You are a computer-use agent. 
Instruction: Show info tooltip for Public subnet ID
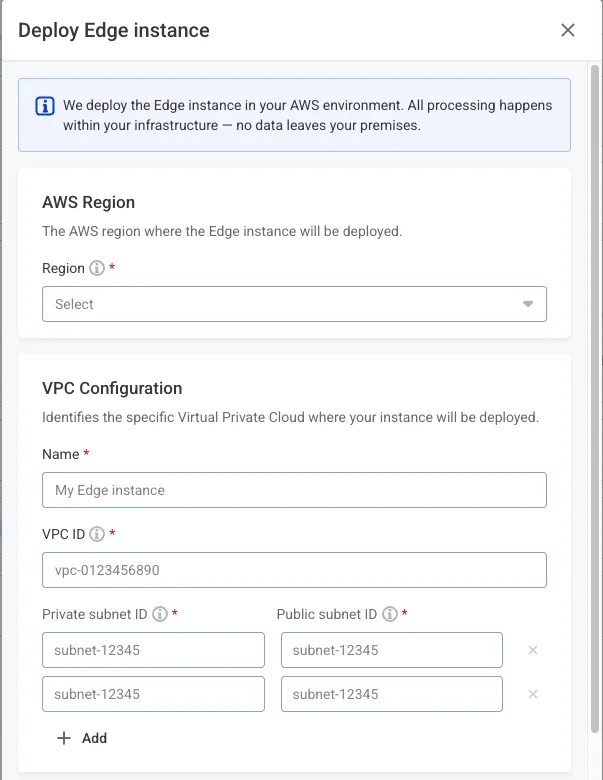[x=390, y=614]
